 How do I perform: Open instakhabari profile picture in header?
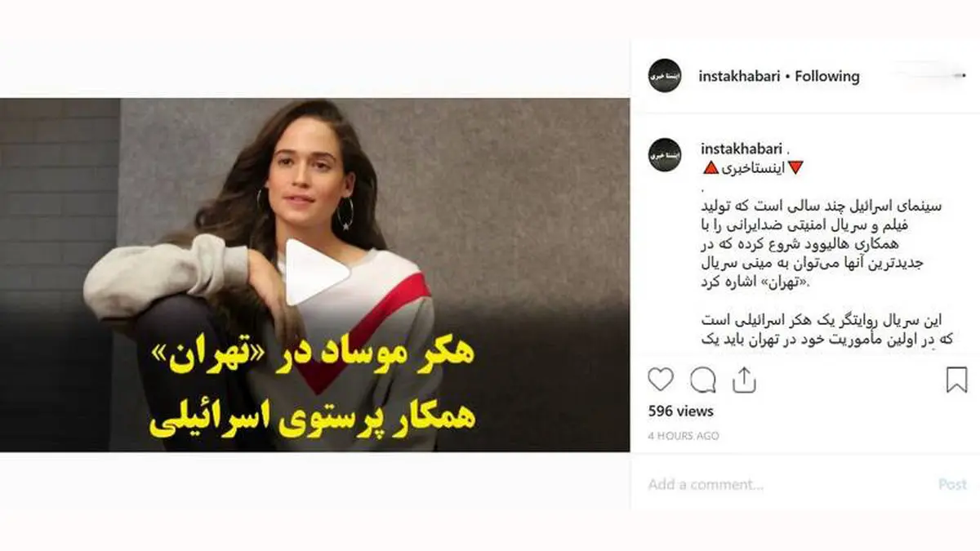[665, 76]
